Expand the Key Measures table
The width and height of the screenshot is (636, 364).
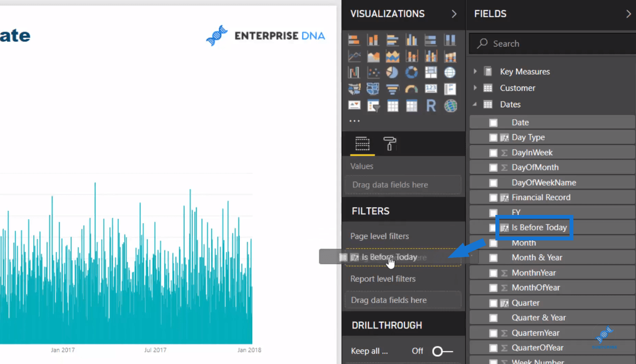pyautogui.click(x=475, y=72)
